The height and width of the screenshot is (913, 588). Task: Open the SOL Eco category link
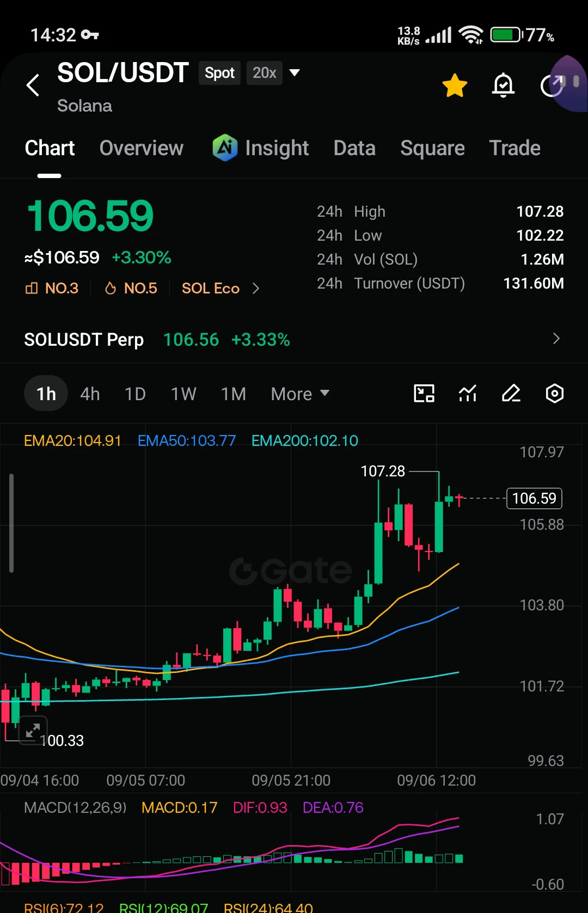(211, 288)
